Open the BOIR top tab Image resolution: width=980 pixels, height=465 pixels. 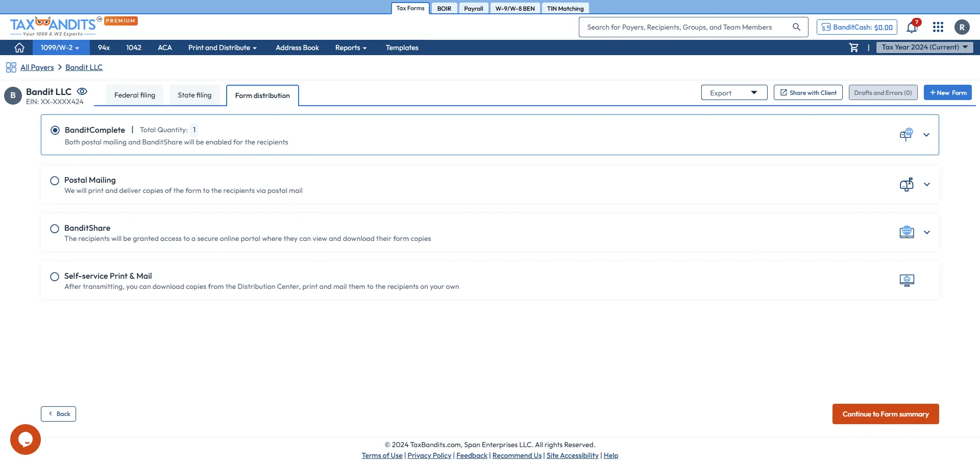444,8
